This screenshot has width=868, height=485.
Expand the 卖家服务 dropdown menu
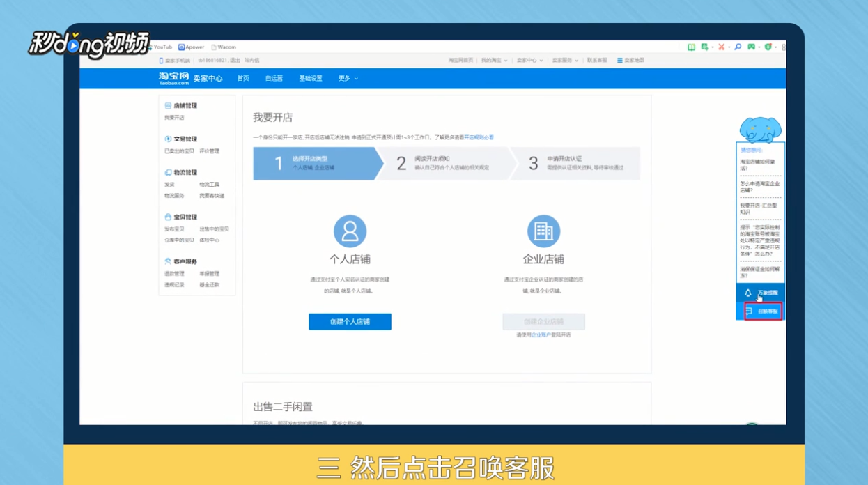point(565,61)
